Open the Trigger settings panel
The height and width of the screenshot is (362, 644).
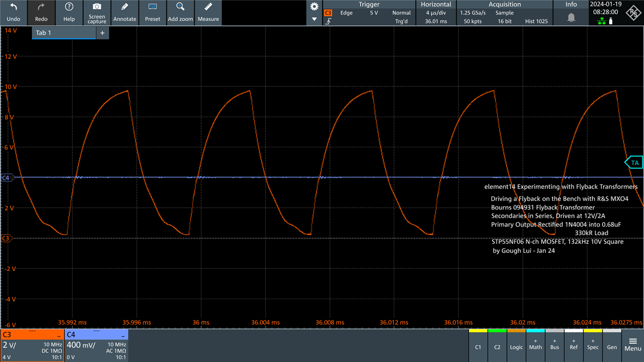pos(369,13)
